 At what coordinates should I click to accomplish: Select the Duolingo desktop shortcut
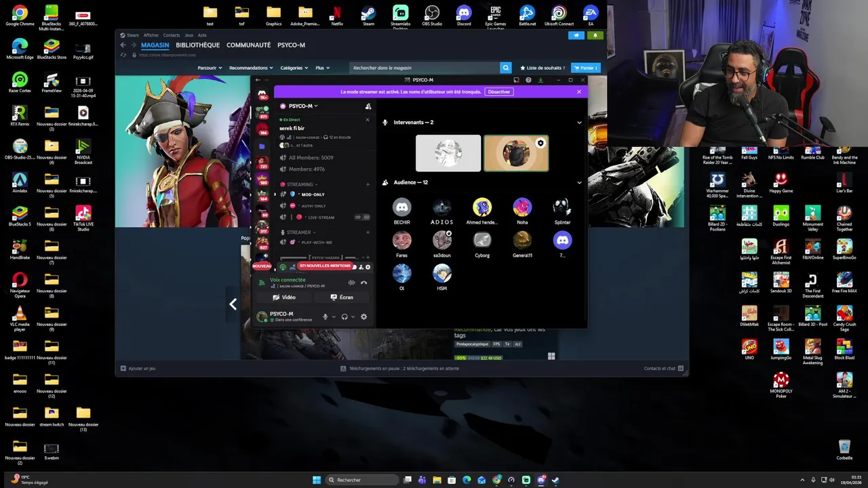(x=781, y=218)
